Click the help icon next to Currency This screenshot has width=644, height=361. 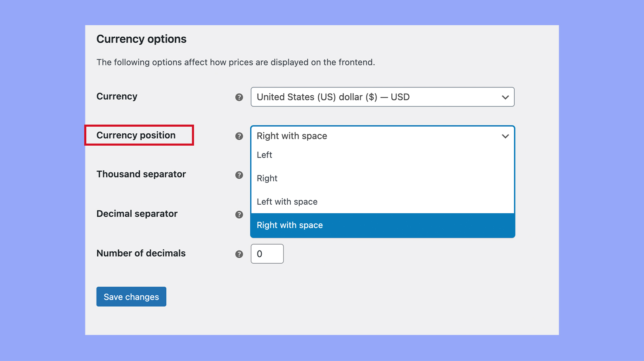[239, 97]
